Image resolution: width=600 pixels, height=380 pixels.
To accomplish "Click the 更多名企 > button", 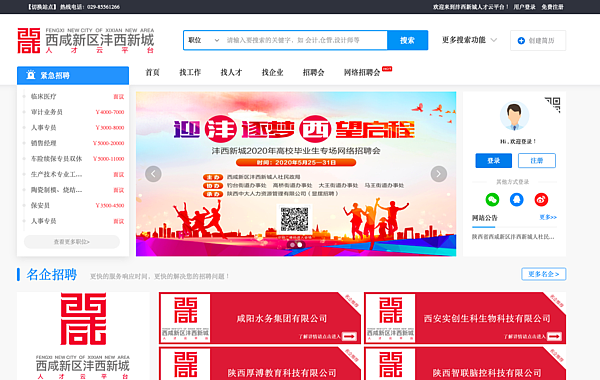I will pos(543,274).
